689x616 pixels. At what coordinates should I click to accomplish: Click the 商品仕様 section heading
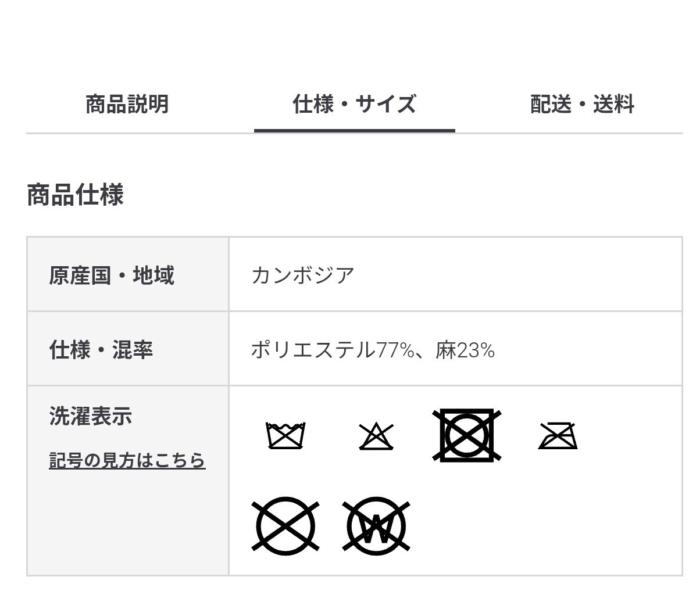tap(76, 195)
